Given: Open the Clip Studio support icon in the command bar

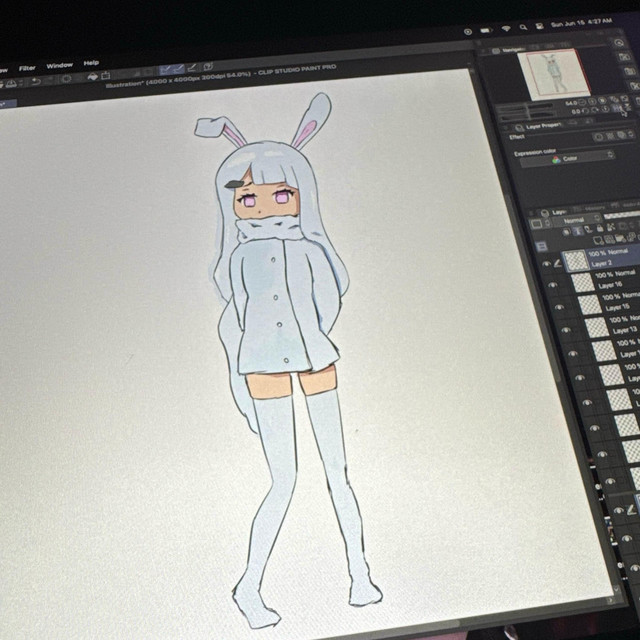Looking at the screenshot, I should (x=209, y=66).
